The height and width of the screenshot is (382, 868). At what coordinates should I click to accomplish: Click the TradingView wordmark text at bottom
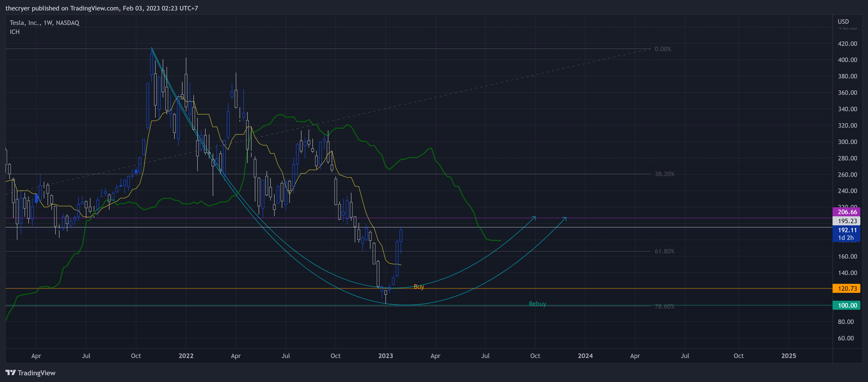36,373
